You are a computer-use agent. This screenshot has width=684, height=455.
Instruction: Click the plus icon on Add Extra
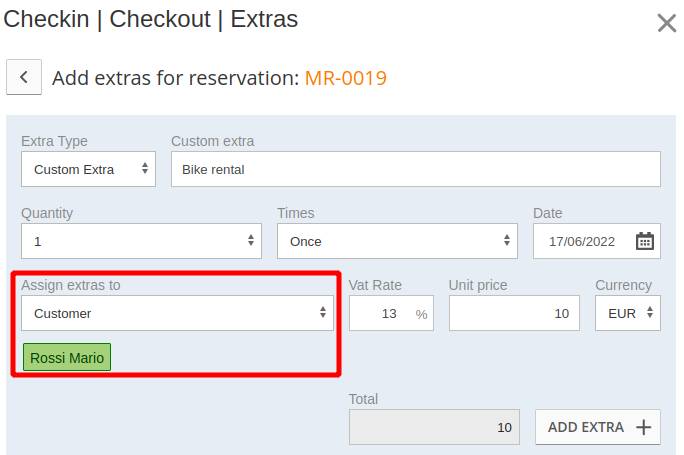pyautogui.click(x=643, y=427)
